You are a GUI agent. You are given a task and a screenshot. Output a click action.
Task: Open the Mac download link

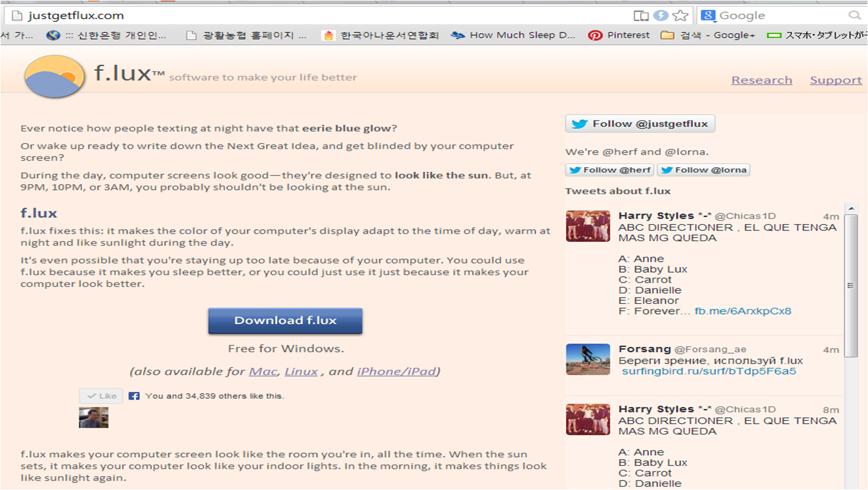pos(263,371)
